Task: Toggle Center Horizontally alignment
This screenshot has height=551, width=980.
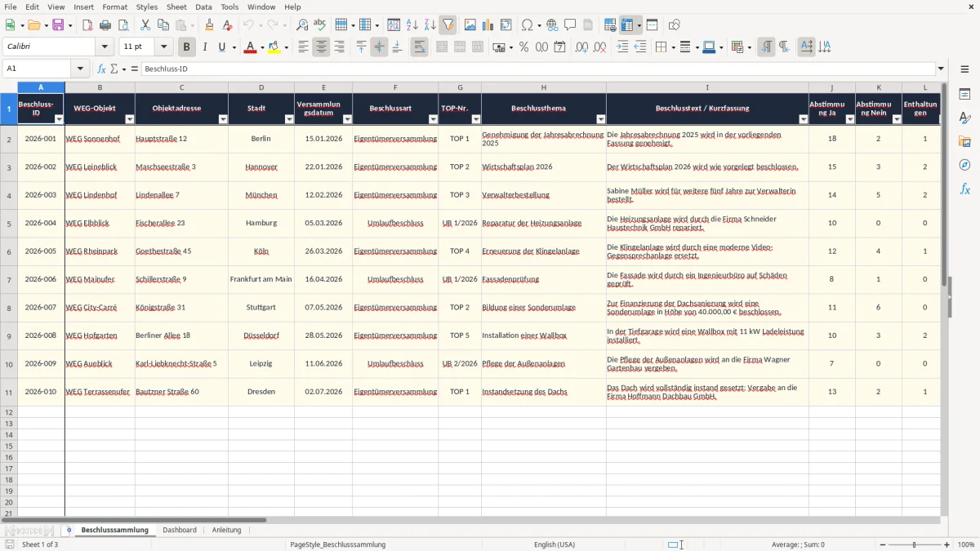Action: click(321, 47)
